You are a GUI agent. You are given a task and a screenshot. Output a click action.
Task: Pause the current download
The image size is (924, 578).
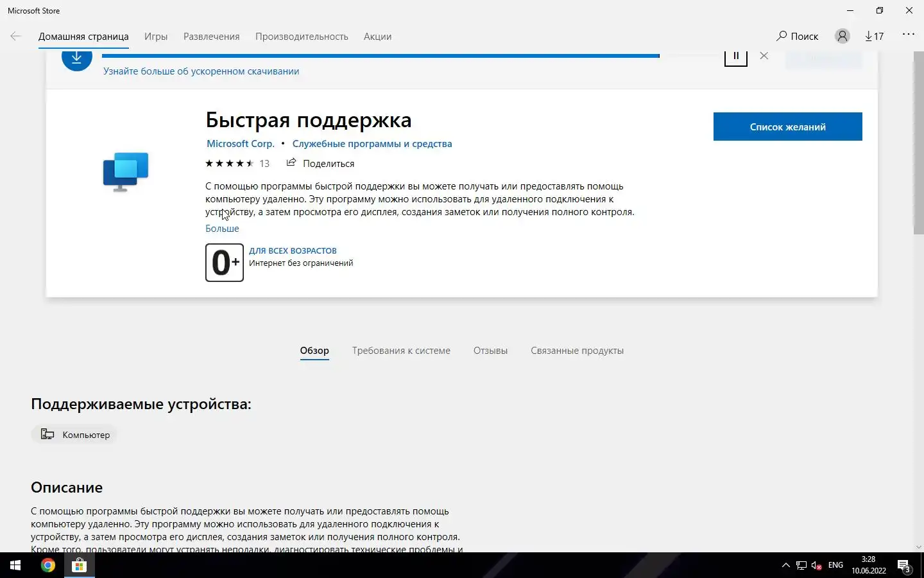[736, 57]
